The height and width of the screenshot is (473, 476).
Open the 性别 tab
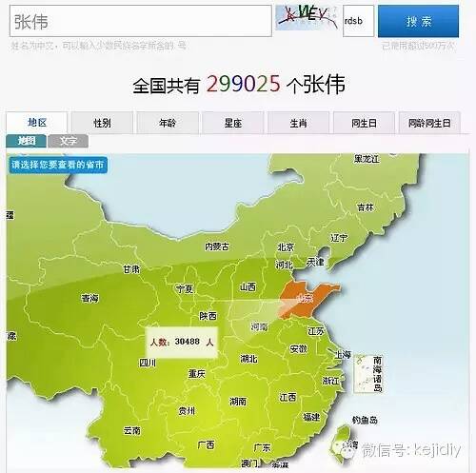(102, 123)
